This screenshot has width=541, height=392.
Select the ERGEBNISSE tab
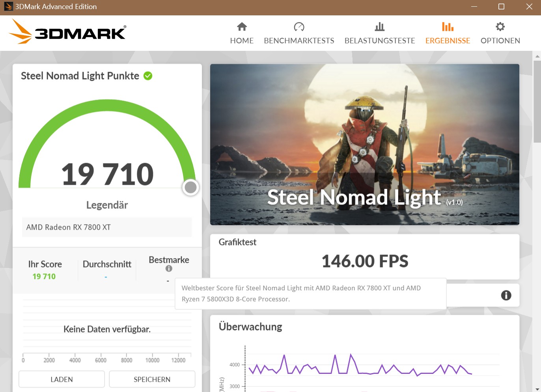coord(448,33)
